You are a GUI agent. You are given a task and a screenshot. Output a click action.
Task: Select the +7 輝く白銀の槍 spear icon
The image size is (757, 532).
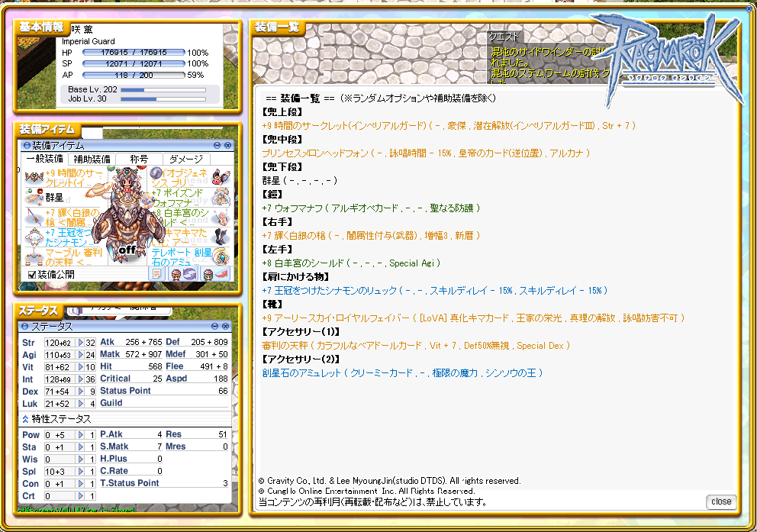click(34, 217)
